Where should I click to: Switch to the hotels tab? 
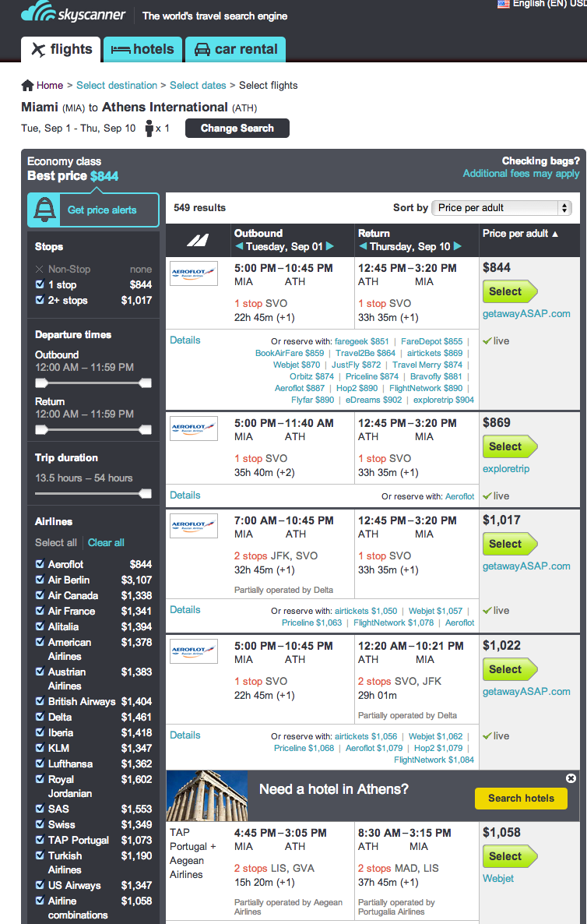click(x=143, y=50)
